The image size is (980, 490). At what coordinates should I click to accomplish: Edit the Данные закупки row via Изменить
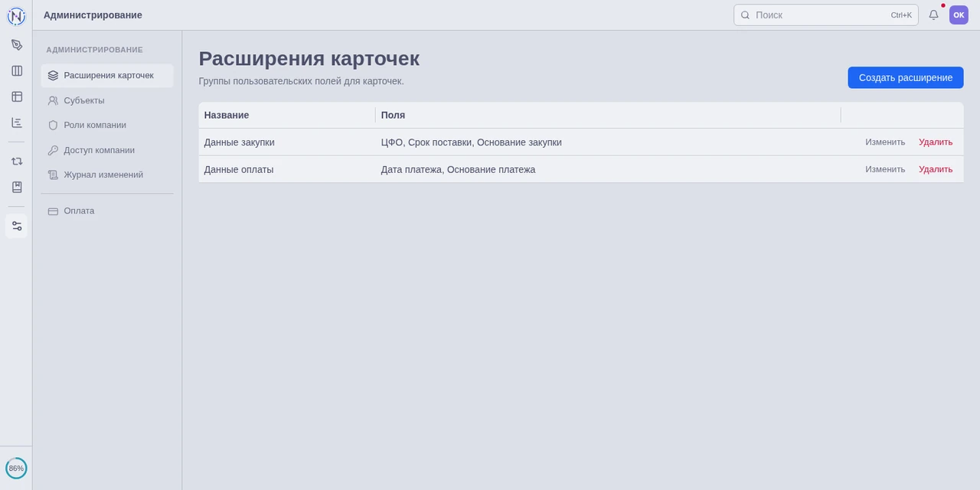pos(885,142)
